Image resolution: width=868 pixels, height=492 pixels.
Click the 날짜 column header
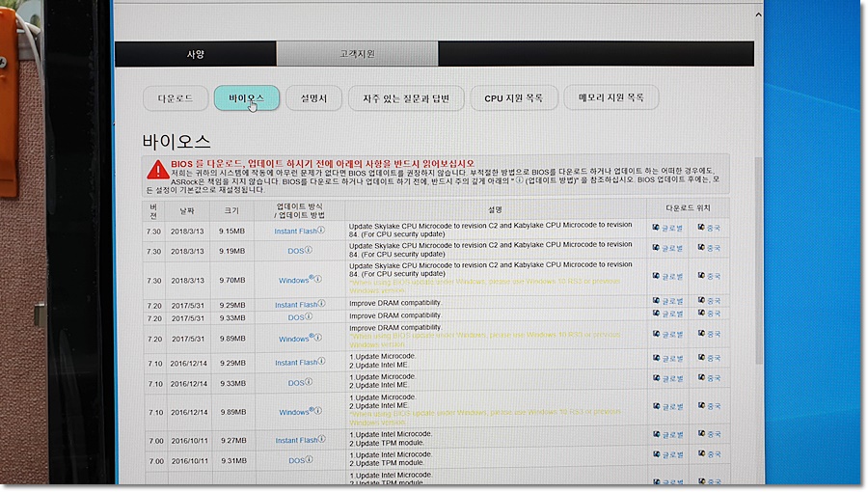[187, 211]
